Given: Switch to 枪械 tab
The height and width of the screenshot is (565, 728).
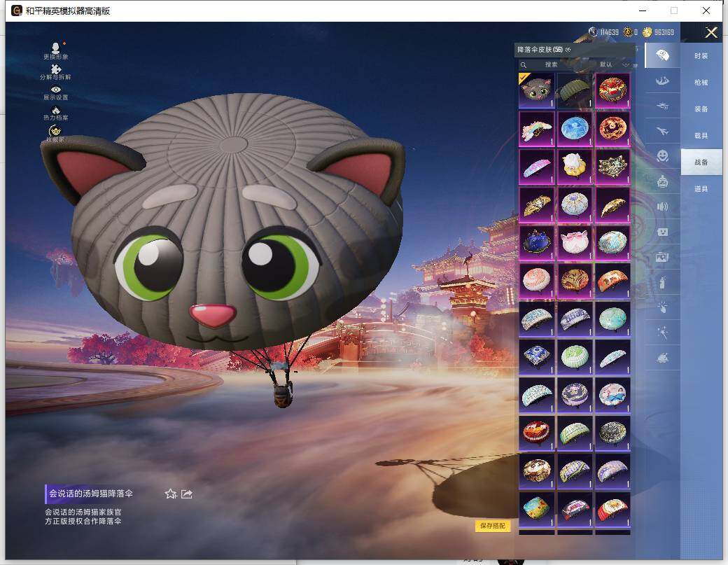Looking at the screenshot, I should (x=701, y=82).
